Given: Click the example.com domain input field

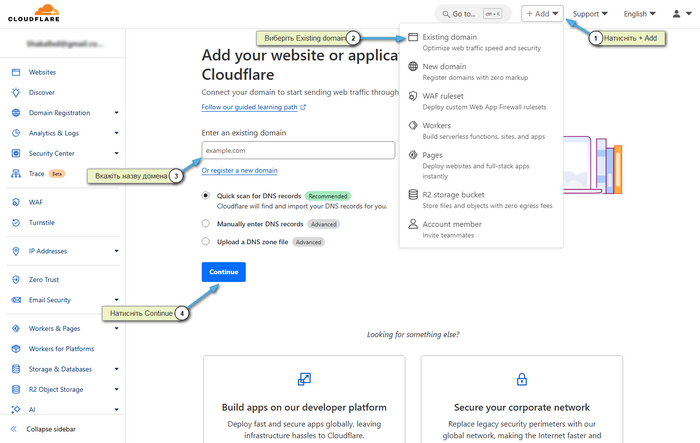Looking at the screenshot, I should point(298,150).
